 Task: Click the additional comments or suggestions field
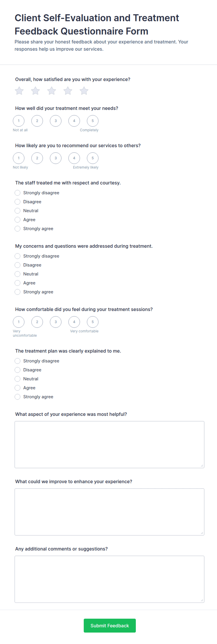(x=109, y=579)
